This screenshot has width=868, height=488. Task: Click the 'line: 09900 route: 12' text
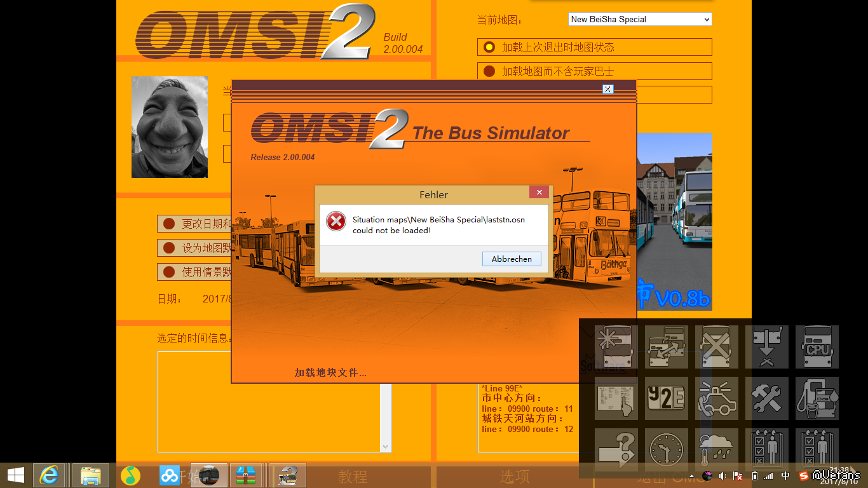[527, 429]
